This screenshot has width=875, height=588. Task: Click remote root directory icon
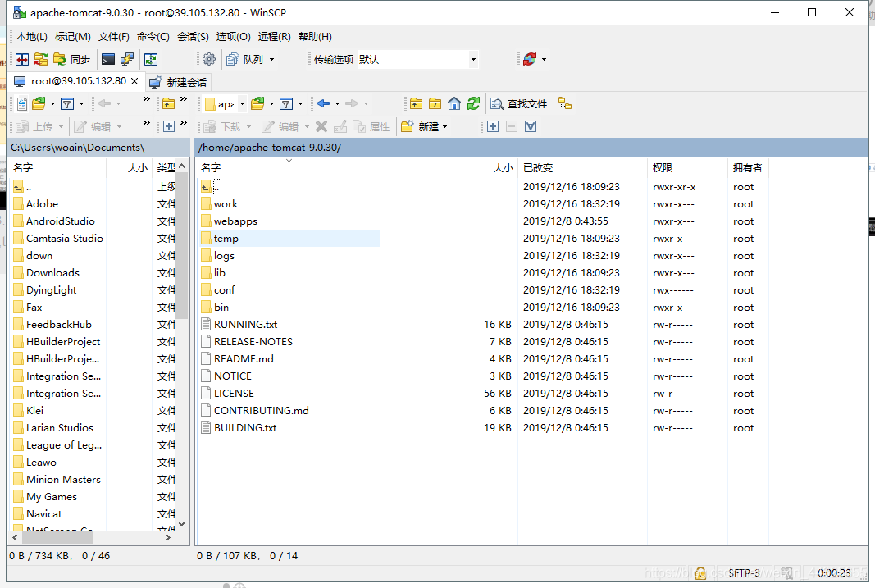point(435,104)
